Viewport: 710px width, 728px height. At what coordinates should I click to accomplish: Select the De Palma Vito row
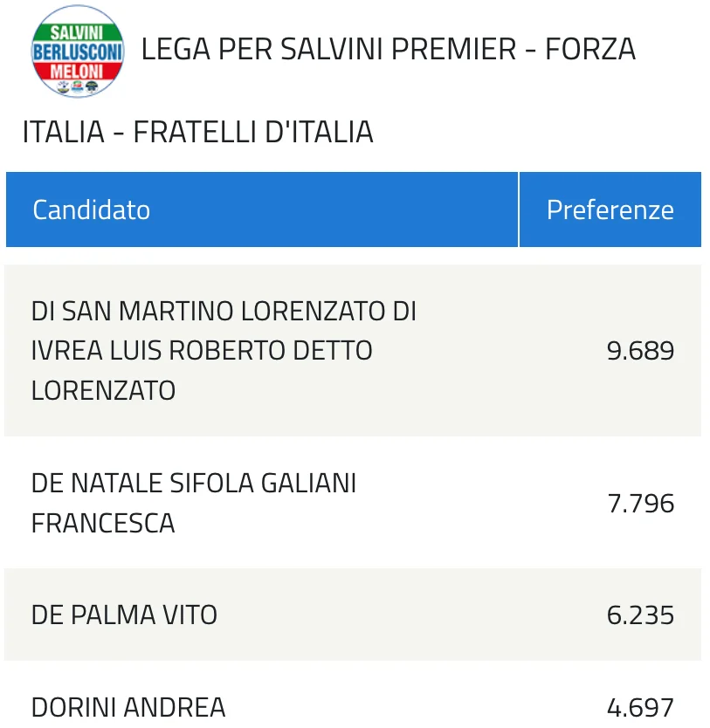coord(353,615)
